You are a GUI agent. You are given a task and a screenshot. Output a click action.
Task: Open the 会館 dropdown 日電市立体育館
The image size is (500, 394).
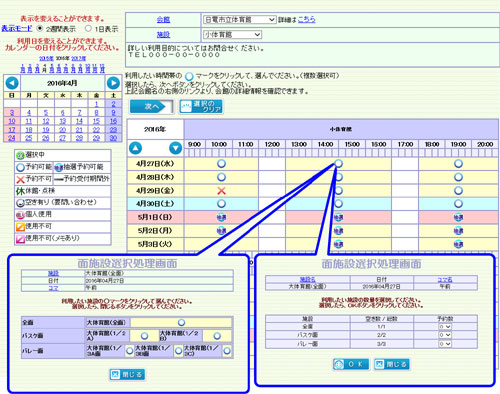click(x=239, y=20)
